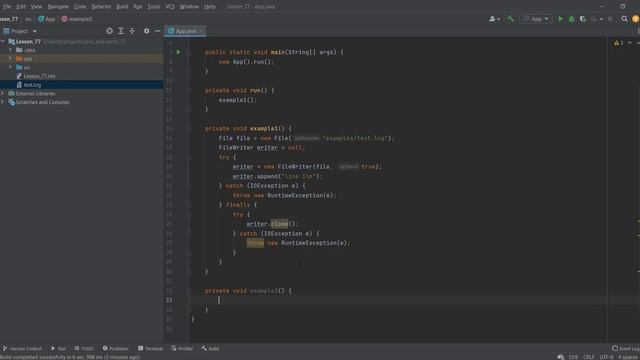640x360 pixels.
Task: Open the App run configuration dropdown
Action: coord(536,19)
